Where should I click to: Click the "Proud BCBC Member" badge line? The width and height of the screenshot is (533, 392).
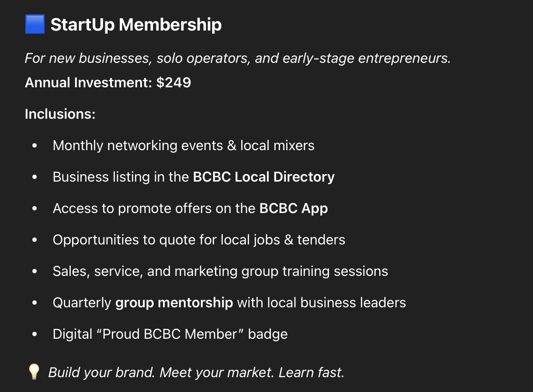(x=170, y=334)
